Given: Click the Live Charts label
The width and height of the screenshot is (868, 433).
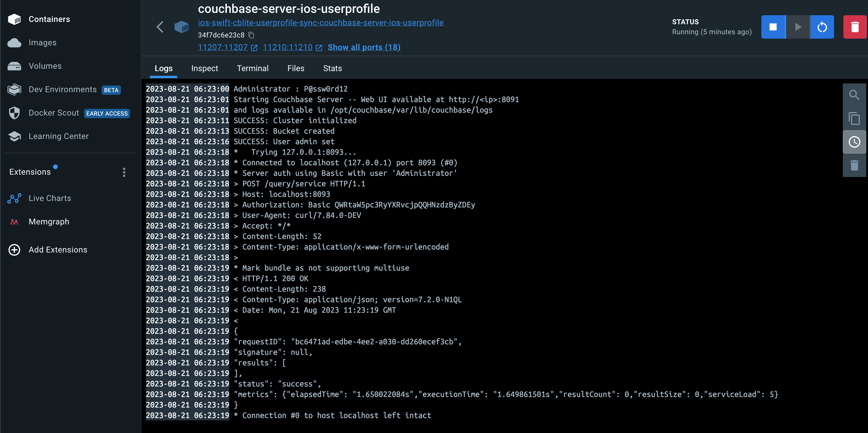Looking at the screenshot, I should pos(50,198).
